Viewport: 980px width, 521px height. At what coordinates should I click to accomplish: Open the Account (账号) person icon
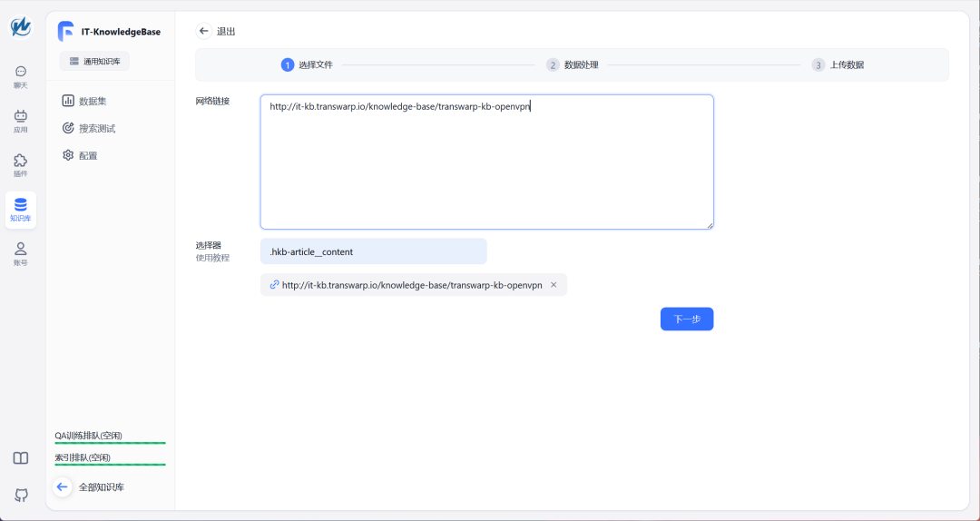20,253
